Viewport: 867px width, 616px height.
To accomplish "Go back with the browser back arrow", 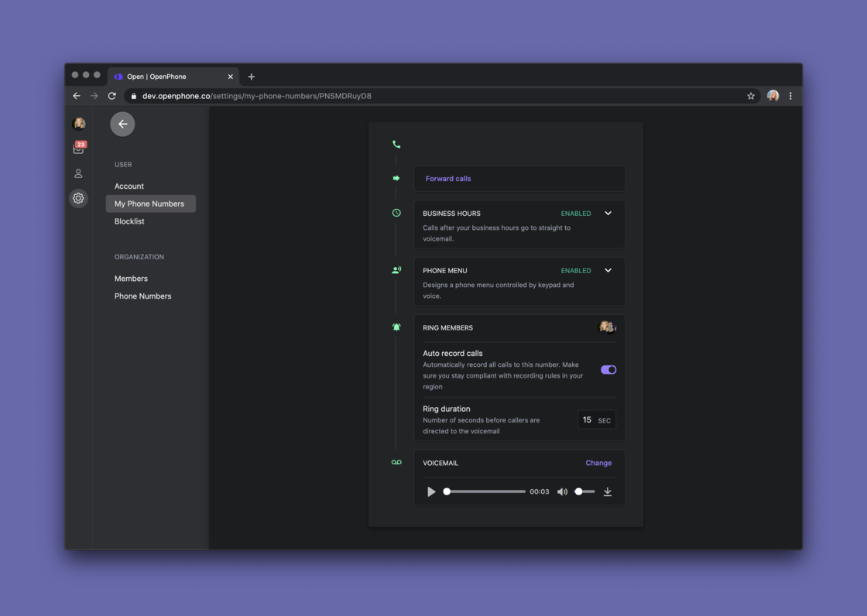I will [x=77, y=96].
